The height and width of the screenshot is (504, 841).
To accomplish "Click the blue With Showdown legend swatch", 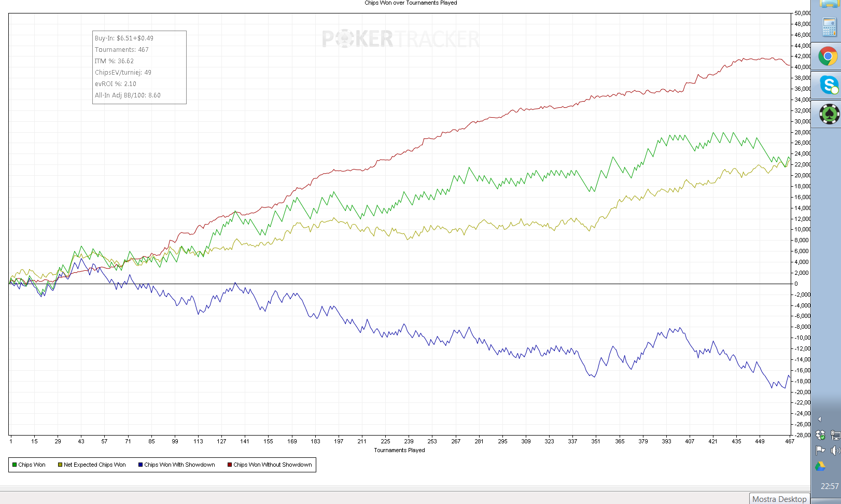I will point(141,465).
